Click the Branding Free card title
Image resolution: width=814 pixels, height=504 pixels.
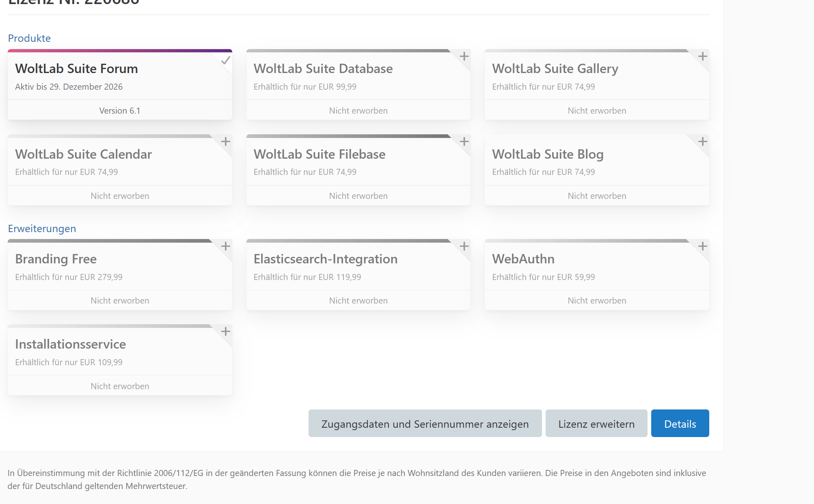point(56,259)
